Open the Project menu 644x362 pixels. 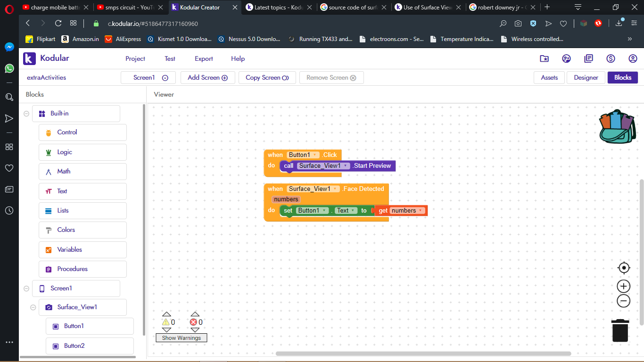click(135, 58)
